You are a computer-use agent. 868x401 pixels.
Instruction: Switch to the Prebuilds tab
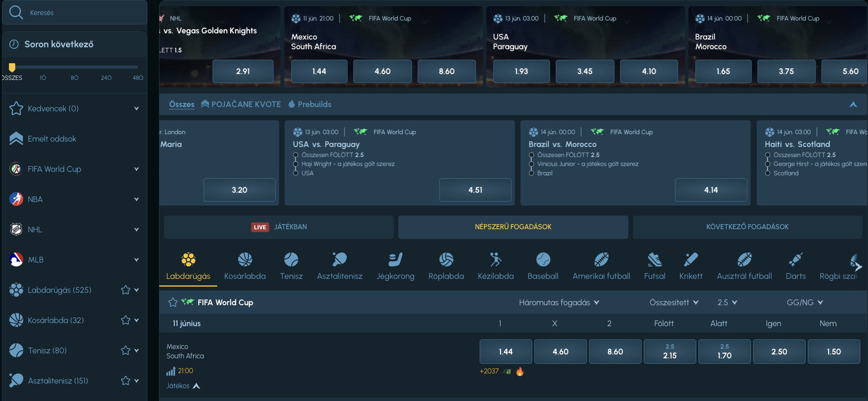[310, 104]
